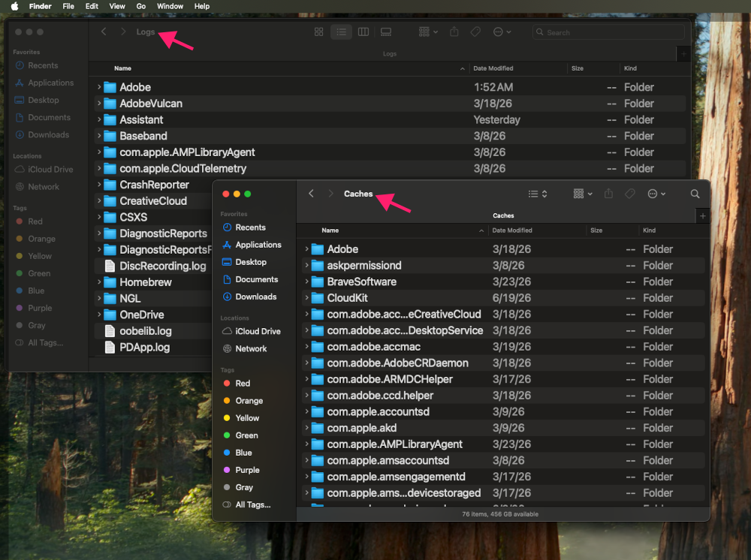Open the Help menu
751x560 pixels.
tap(201, 6)
